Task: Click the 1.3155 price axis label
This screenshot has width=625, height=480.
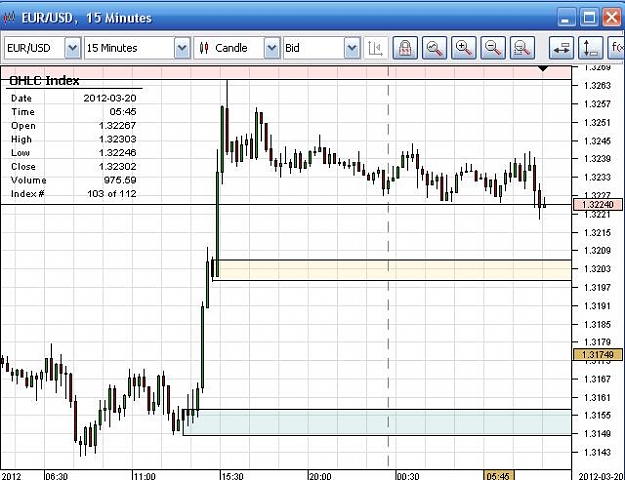Action: pyautogui.click(x=597, y=415)
